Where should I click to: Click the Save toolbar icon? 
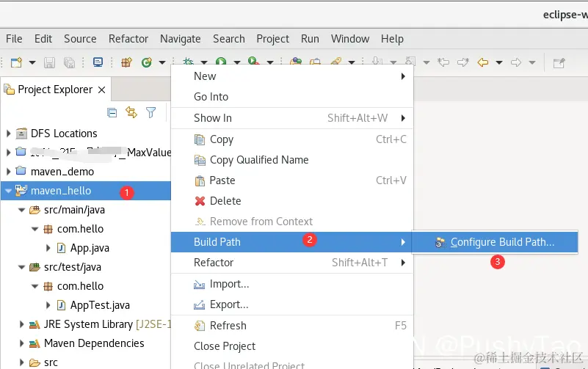click(x=49, y=62)
